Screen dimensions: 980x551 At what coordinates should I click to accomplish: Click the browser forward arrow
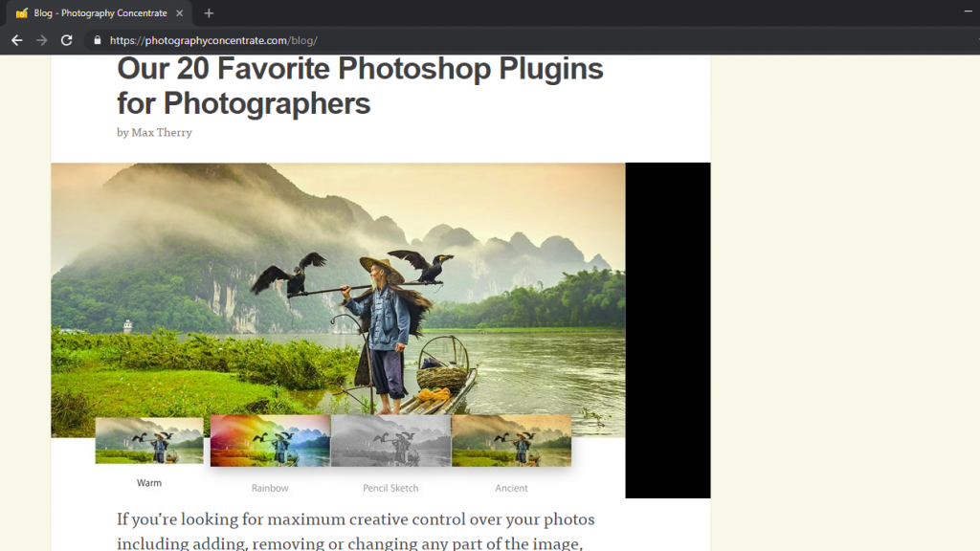42,40
